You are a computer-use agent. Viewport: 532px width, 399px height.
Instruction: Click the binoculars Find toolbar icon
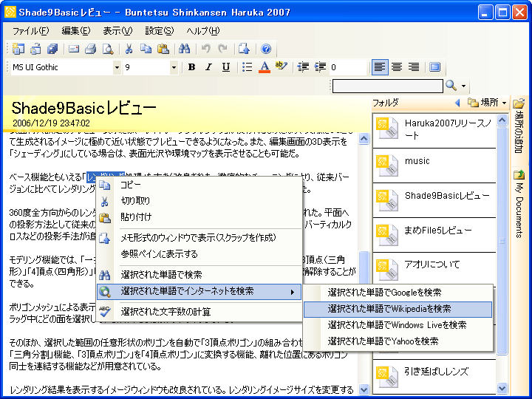184,49
